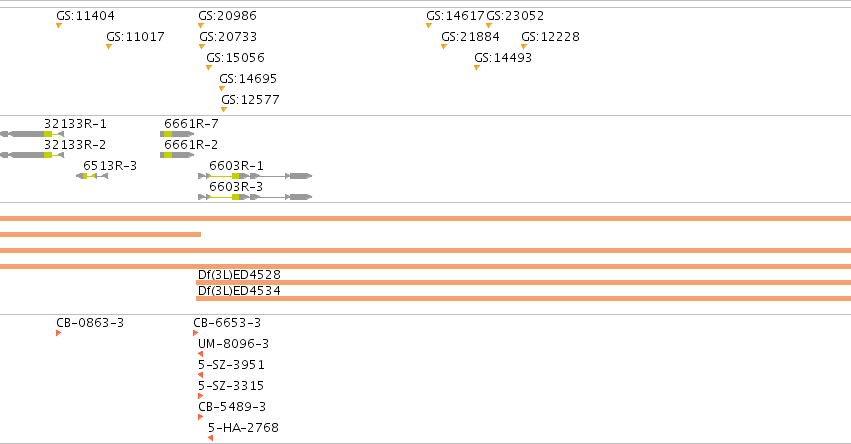Select the GS:21884 insertion label
The image size is (851, 444).
pyautogui.click(x=471, y=37)
